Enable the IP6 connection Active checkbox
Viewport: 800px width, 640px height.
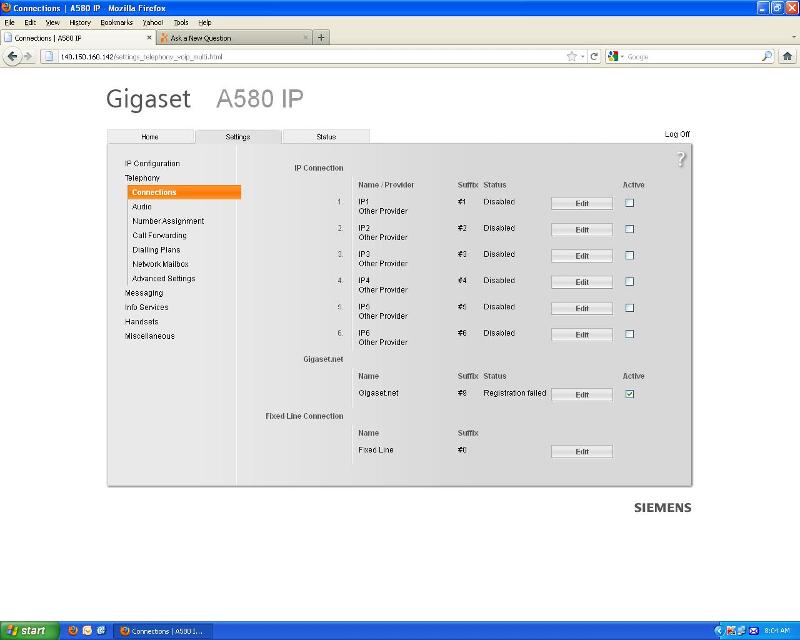pyautogui.click(x=630, y=334)
